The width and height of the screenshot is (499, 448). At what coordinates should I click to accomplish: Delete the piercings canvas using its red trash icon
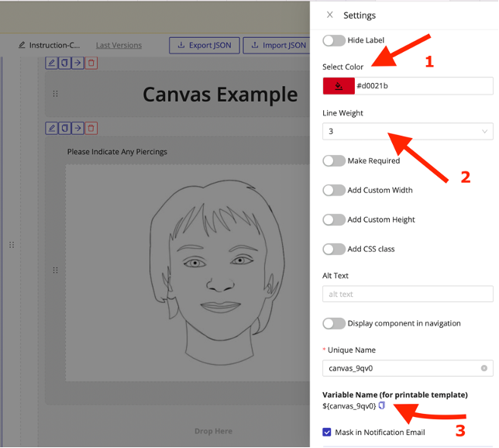click(x=91, y=128)
